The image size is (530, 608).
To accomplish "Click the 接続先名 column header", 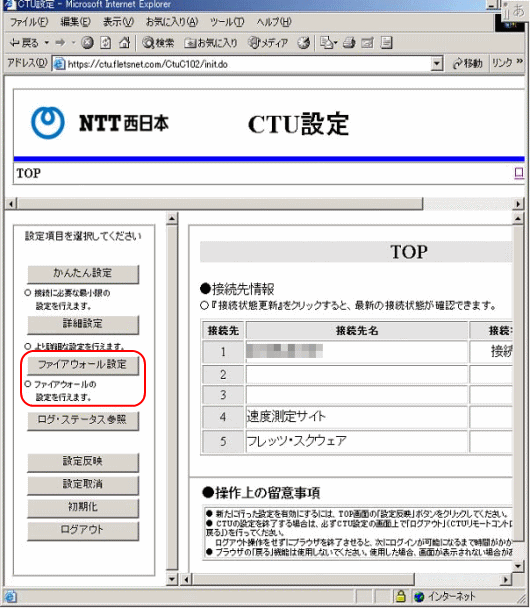I will [x=356, y=330].
